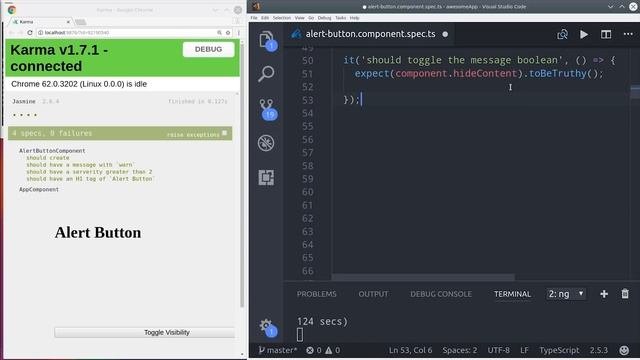This screenshot has width=640, height=360.
Task: Open the Chrome three-dot menu
Action: click(x=238, y=33)
